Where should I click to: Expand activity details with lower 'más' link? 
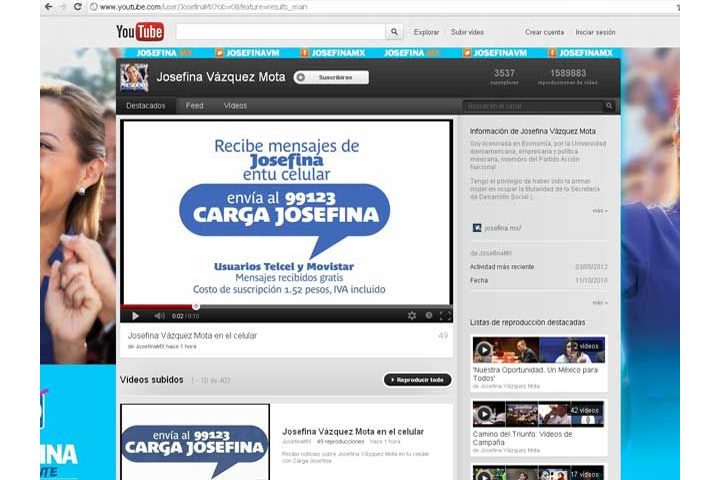(599, 302)
